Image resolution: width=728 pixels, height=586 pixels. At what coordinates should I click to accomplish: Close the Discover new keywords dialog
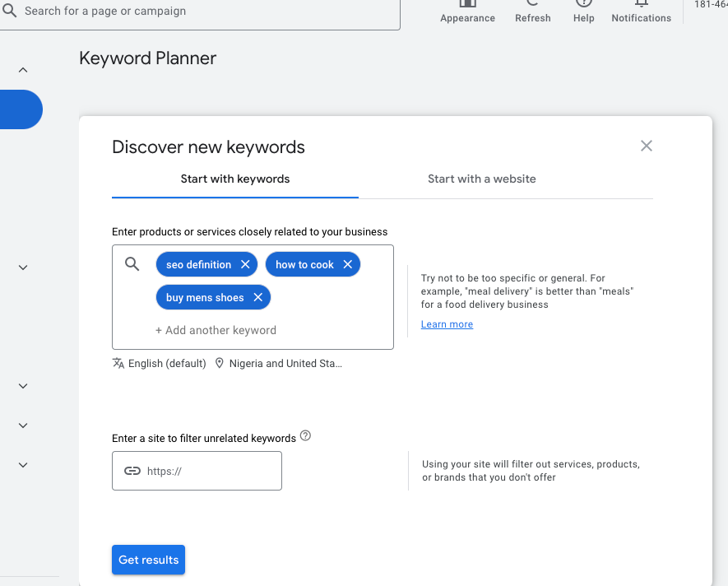tap(647, 146)
